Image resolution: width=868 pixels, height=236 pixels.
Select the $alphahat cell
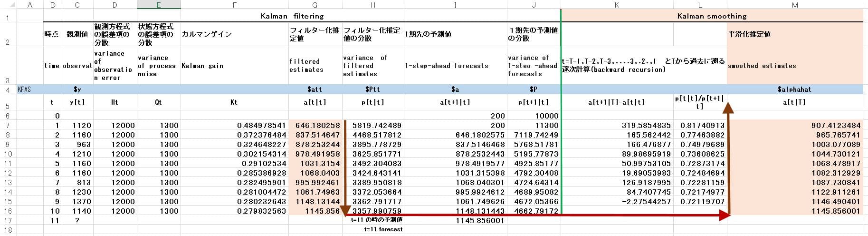(794, 89)
